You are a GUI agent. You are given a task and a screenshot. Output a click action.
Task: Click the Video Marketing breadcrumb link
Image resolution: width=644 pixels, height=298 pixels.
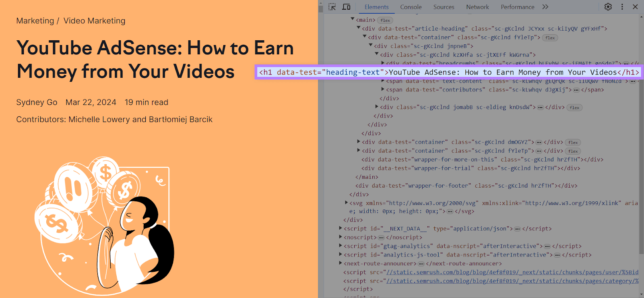click(94, 21)
